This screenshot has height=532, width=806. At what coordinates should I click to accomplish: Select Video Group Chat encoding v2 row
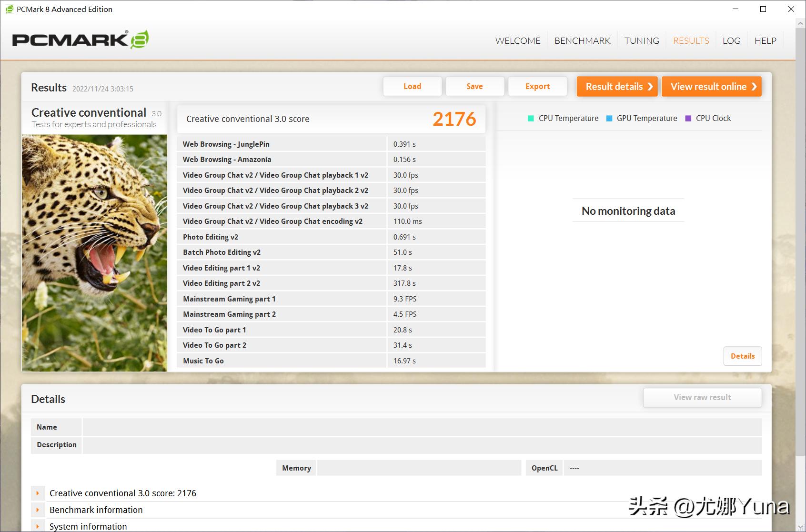click(332, 221)
